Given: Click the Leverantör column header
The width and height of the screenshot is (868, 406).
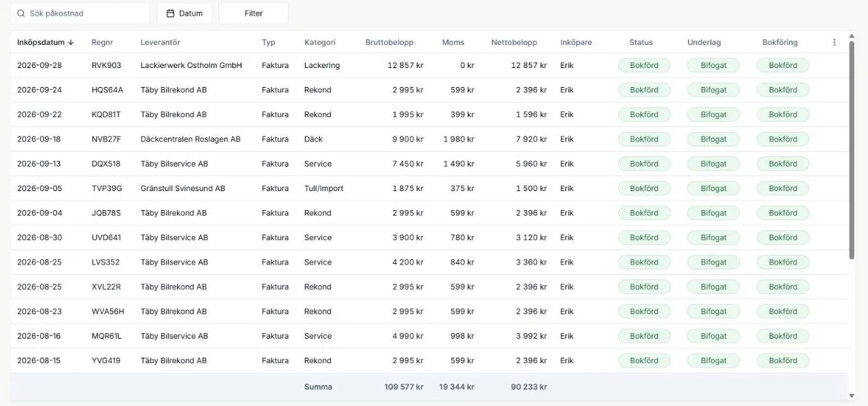Looking at the screenshot, I should (x=160, y=42).
